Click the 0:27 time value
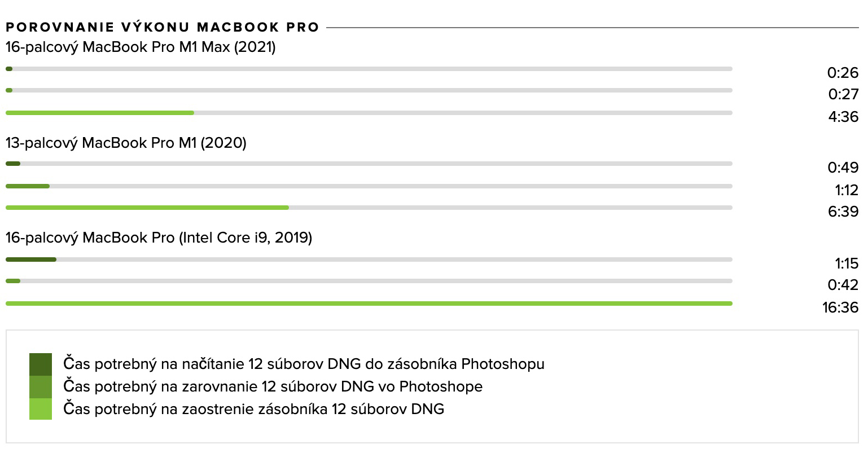This screenshot has height=453, width=868. [843, 94]
